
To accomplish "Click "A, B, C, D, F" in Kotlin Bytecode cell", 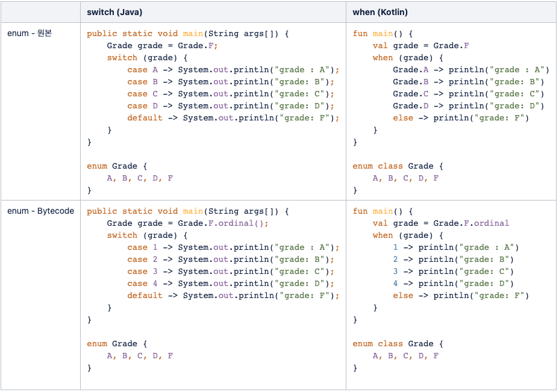I will click(406, 356).
